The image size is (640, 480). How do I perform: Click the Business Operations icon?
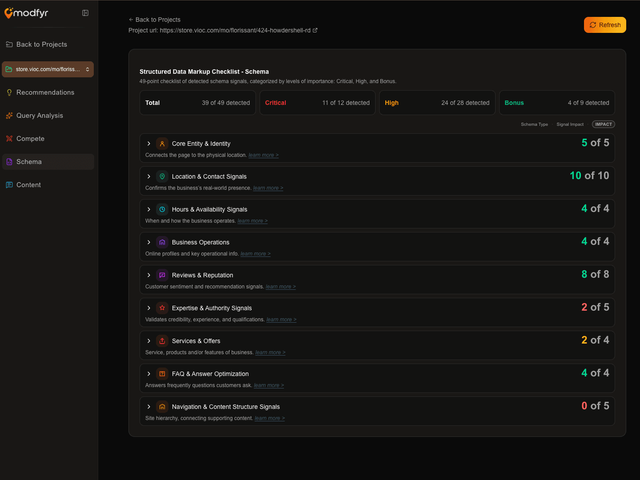point(162,242)
